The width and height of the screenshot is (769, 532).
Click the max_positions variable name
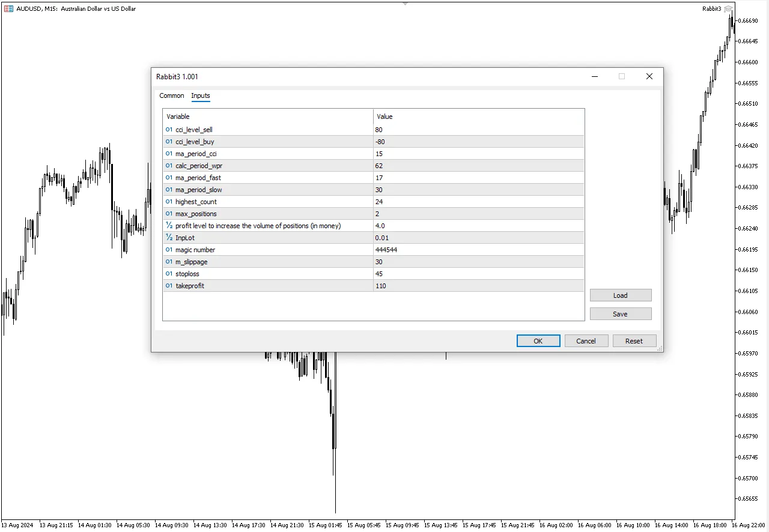pos(196,214)
